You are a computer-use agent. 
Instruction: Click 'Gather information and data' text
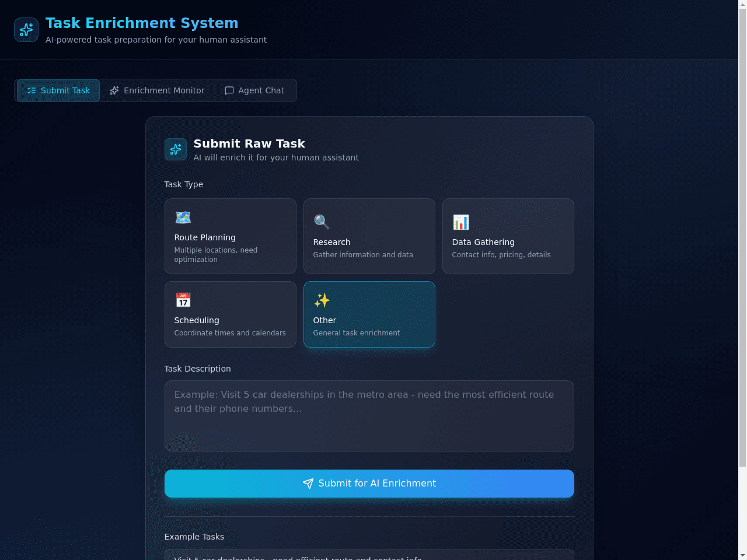coord(363,255)
